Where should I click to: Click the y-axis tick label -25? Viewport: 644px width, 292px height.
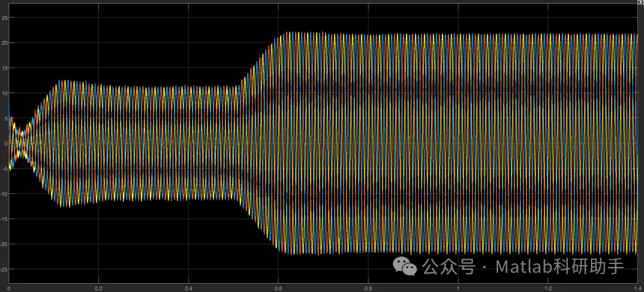[5, 269]
